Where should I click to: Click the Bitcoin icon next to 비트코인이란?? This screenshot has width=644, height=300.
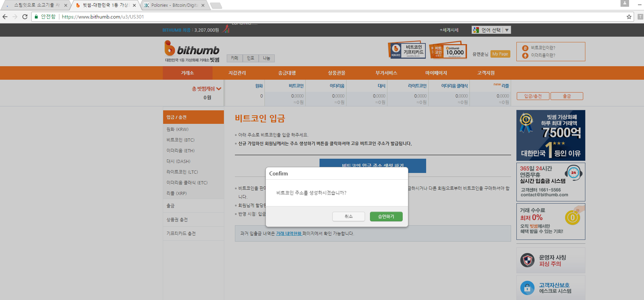(525, 48)
